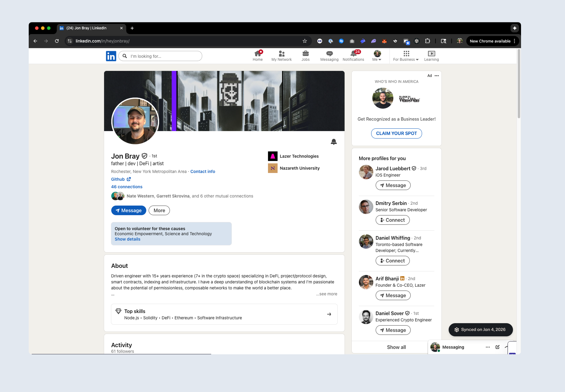Viewport: 565px width, 392px height.
Task: Click the page vertical scrollbar
Action: [519, 84]
